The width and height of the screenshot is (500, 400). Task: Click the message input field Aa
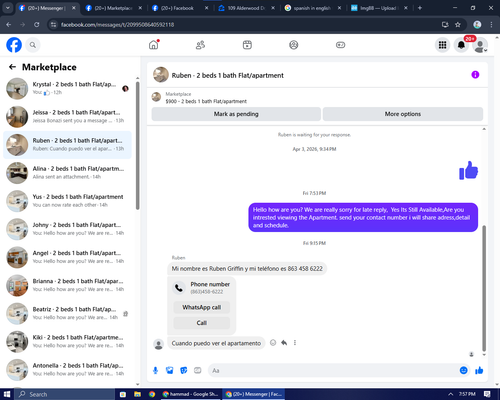tap(333, 370)
